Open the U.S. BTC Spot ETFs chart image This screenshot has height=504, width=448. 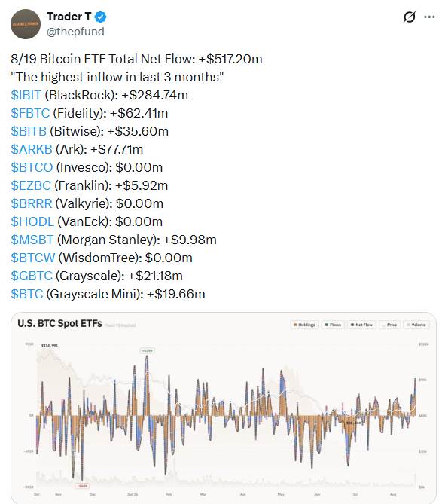click(x=224, y=408)
